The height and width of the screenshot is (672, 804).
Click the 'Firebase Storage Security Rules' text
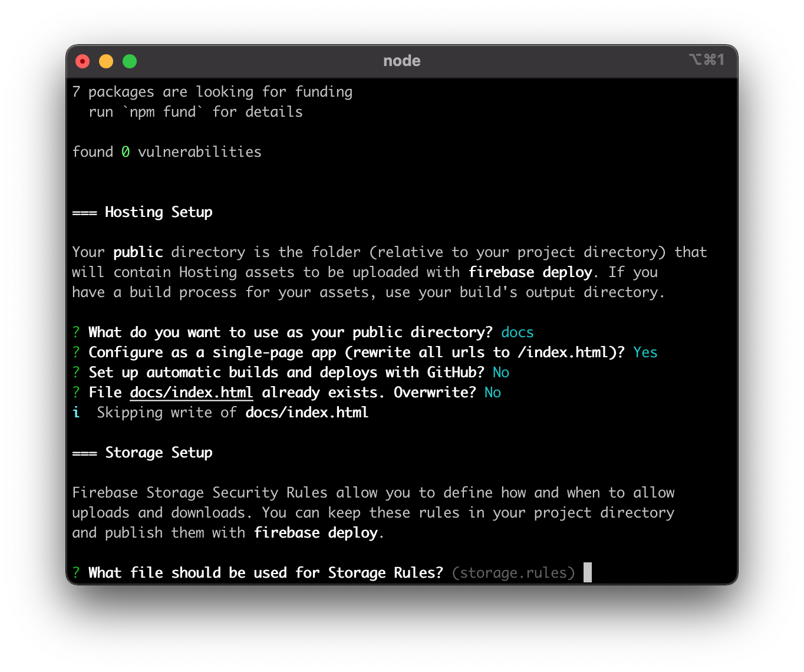[200, 493]
